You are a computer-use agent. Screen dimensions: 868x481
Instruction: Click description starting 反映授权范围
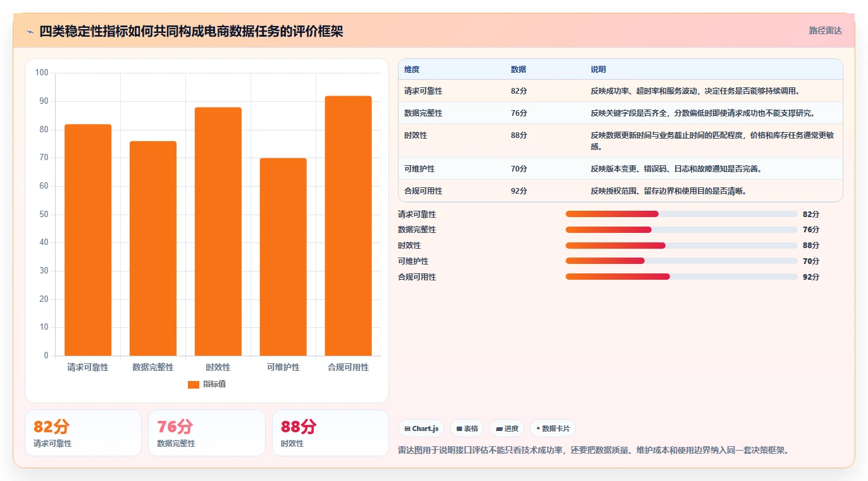669,191
